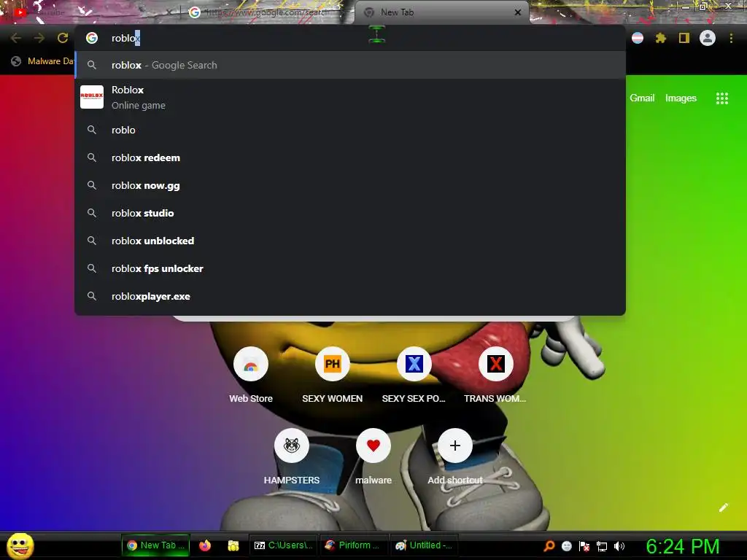
Task: Open the malware heart shortcut
Action: coord(373,456)
